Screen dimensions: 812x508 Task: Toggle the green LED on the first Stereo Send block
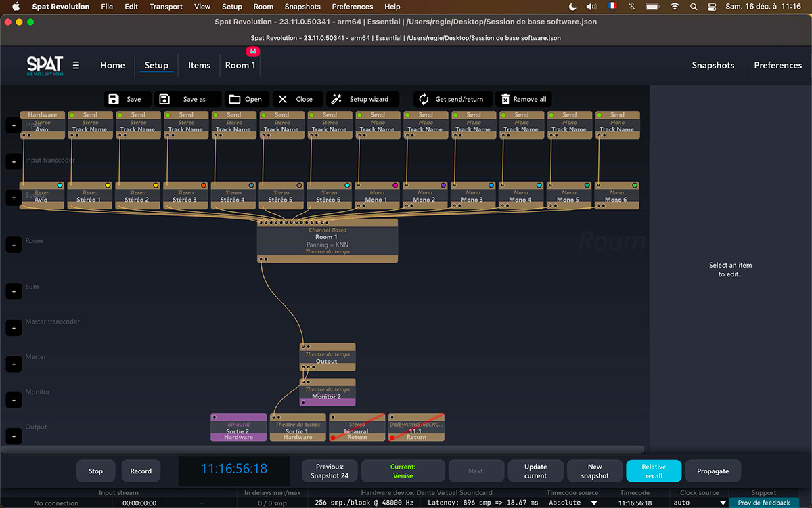72,115
